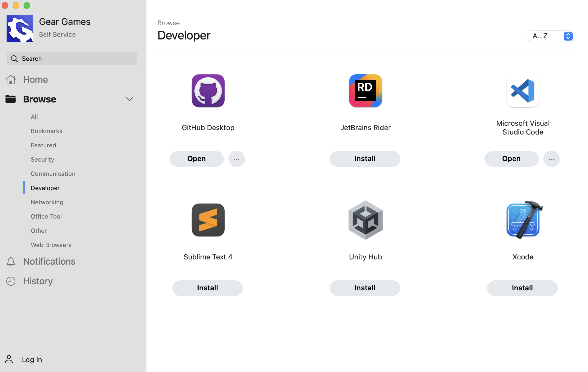
Task: Install Xcode
Action: [x=522, y=288]
